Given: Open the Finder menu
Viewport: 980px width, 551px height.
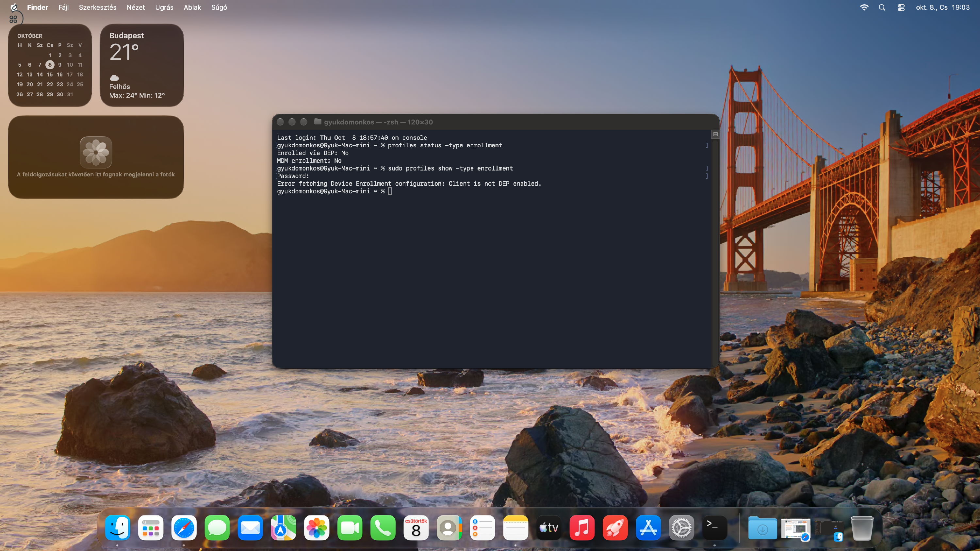Looking at the screenshot, I should point(37,7).
